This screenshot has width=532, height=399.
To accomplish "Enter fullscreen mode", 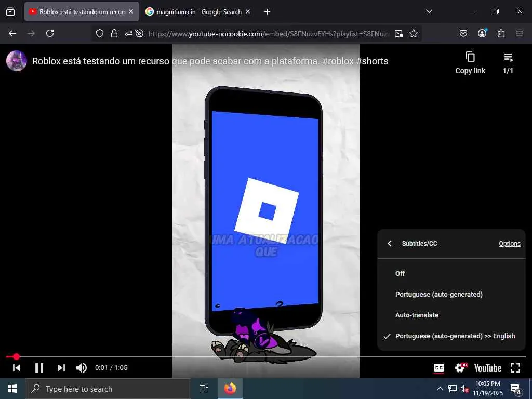I will tap(515, 368).
